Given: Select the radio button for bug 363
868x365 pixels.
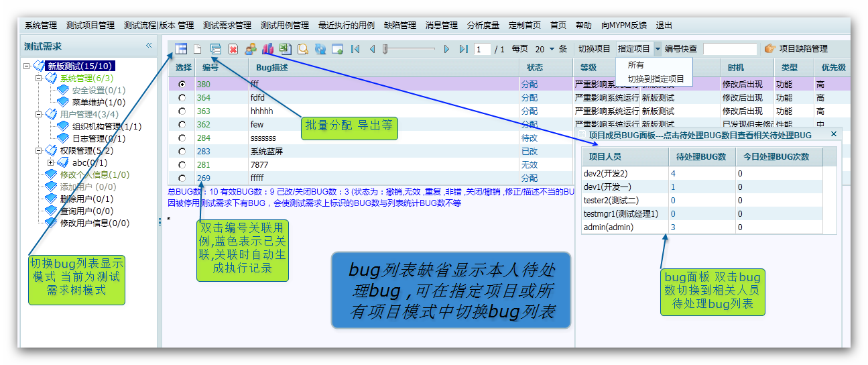Looking at the screenshot, I should pos(182,111).
